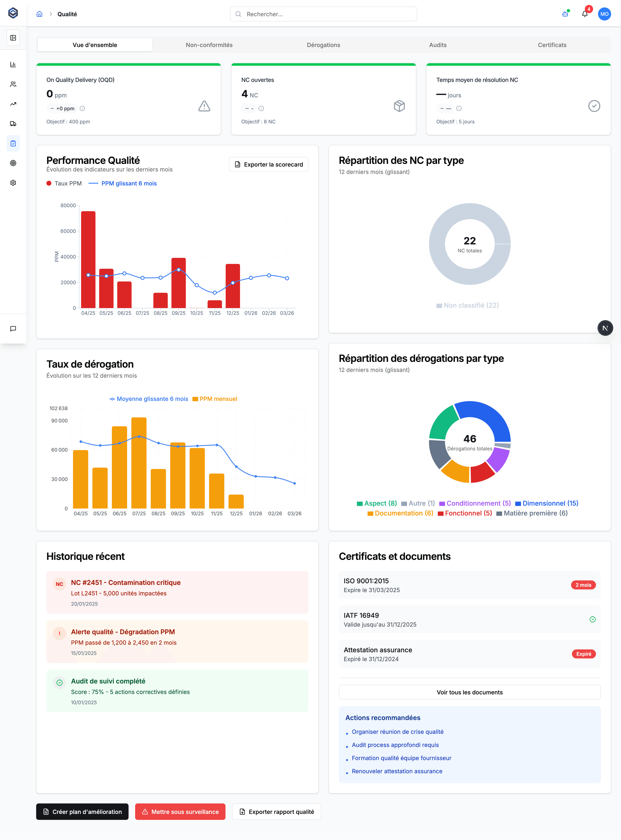Open the Audits tab
This screenshot has width=621, height=840.
pos(438,45)
